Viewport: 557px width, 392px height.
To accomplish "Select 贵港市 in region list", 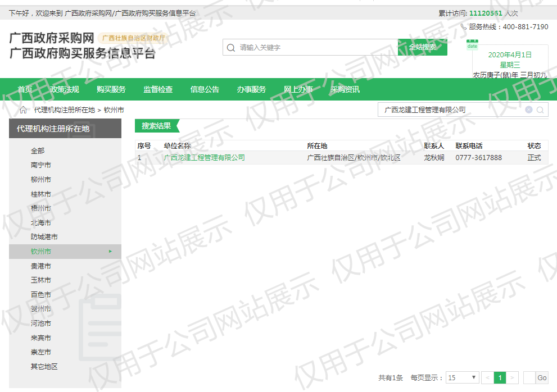I will click(41, 266).
